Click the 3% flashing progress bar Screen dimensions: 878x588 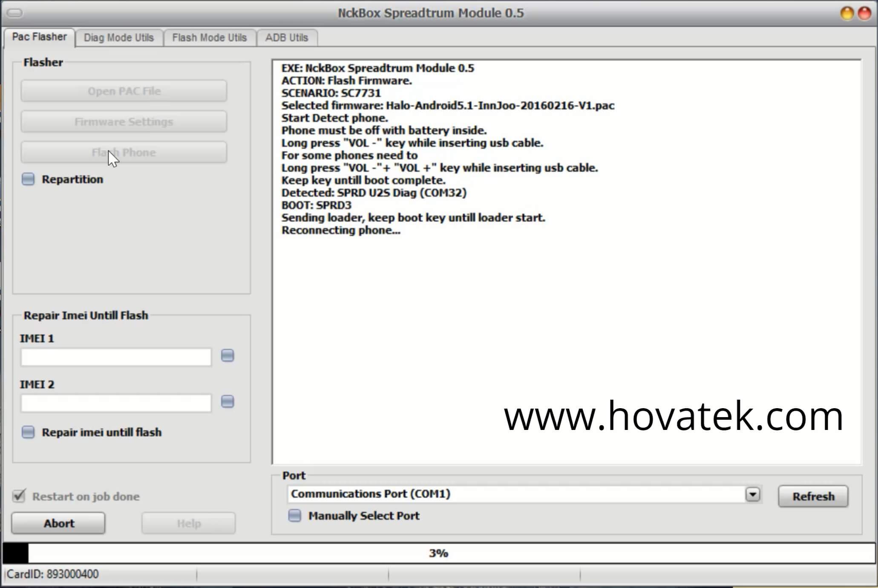click(x=439, y=553)
